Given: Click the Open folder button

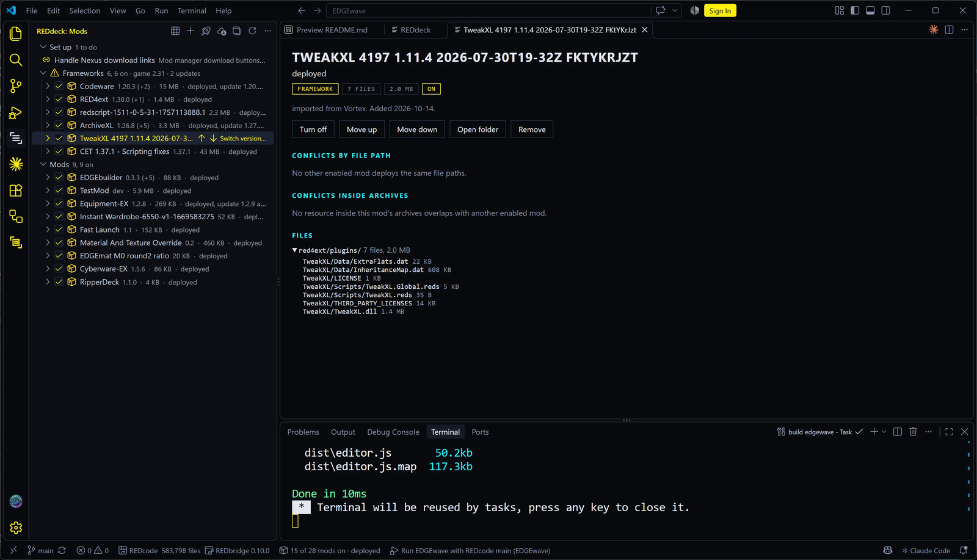Looking at the screenshot, I should tap(478, 129).
